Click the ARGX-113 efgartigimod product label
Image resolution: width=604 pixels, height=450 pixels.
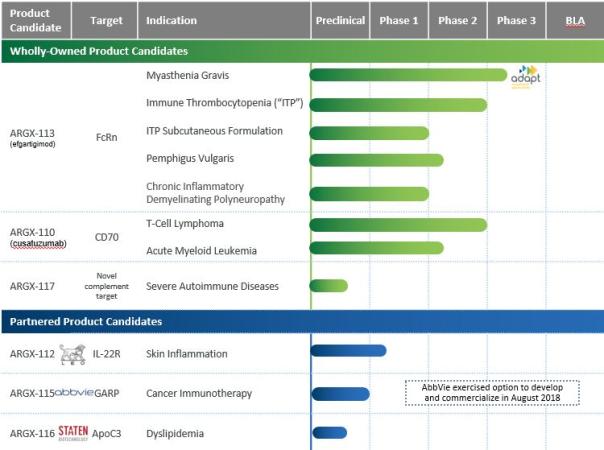click(33, 136)
